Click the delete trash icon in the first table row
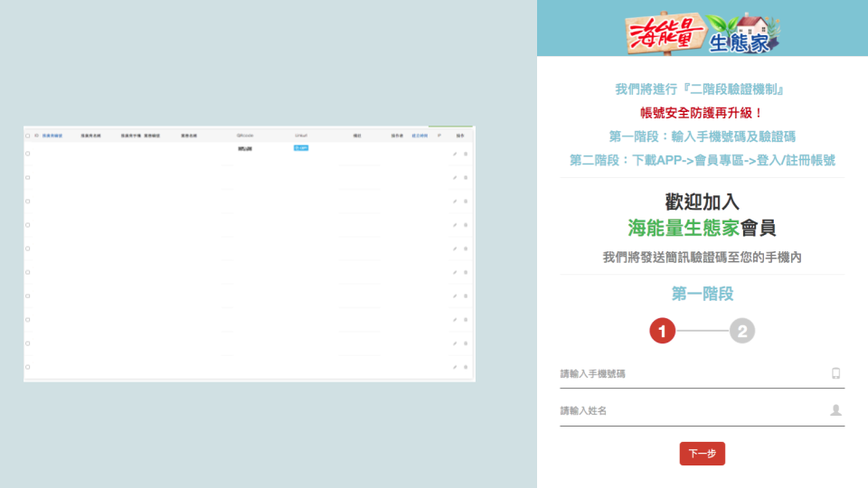 tap(466, 154)
